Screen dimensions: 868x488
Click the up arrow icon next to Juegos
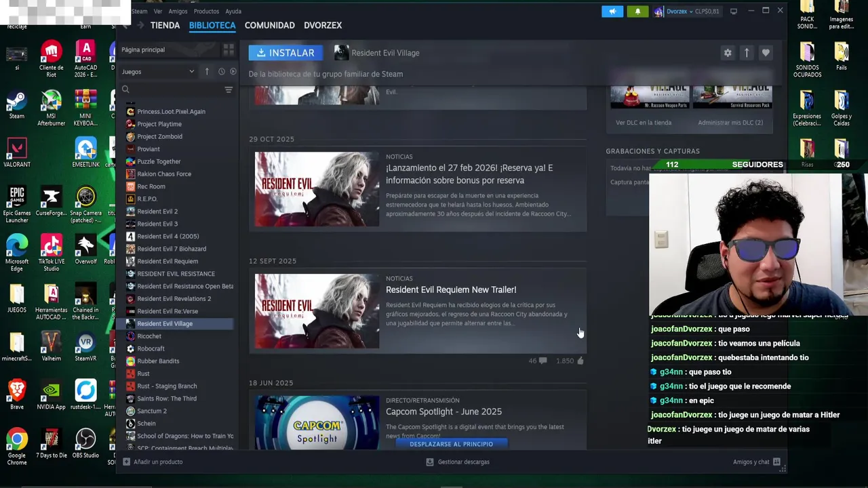pos(207,71)
